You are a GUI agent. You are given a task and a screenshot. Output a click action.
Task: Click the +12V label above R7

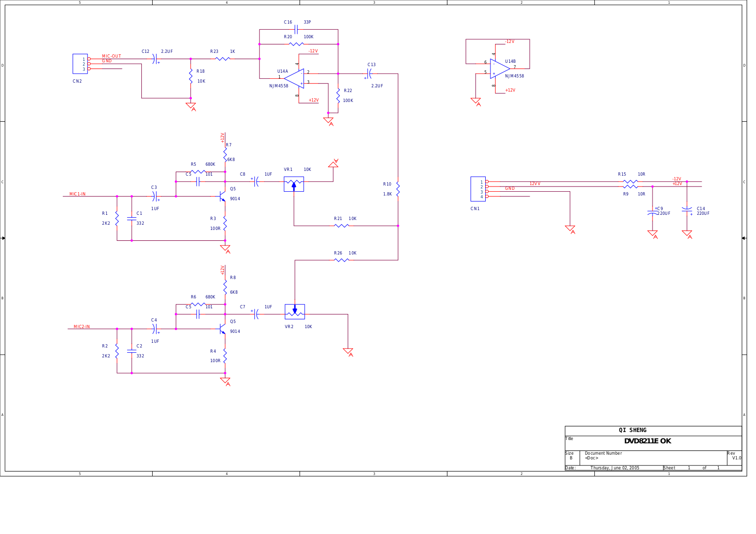point(223,138)
